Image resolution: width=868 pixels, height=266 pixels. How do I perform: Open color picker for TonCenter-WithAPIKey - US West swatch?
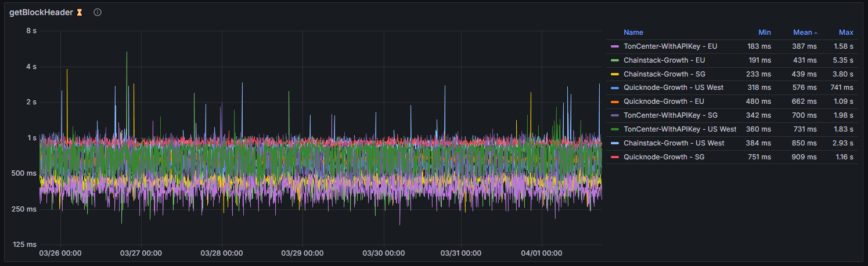pos(615,129)
